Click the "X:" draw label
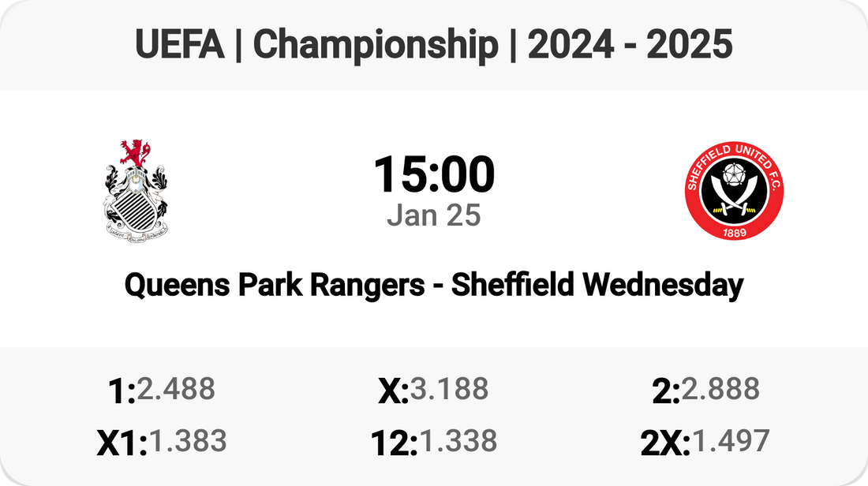The image size is (868, 486). tap(393, 392)
